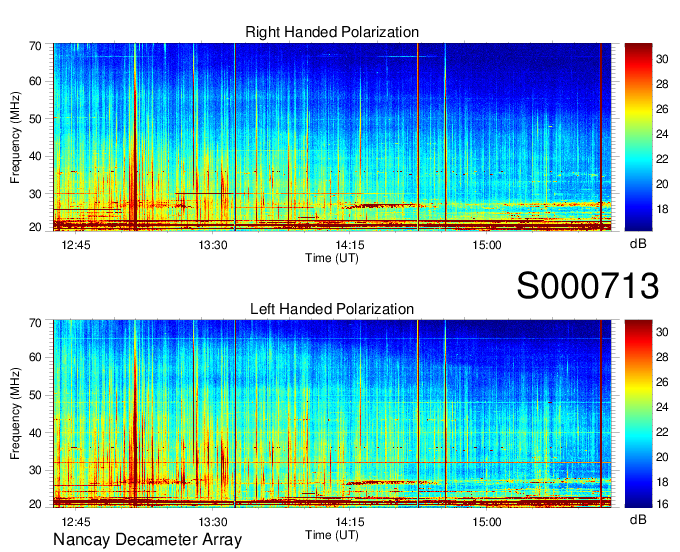Select colorbar value 26 beside Right Handed plot
The width and height of the screenshot is (680, 552).
[x=662, y=109]
